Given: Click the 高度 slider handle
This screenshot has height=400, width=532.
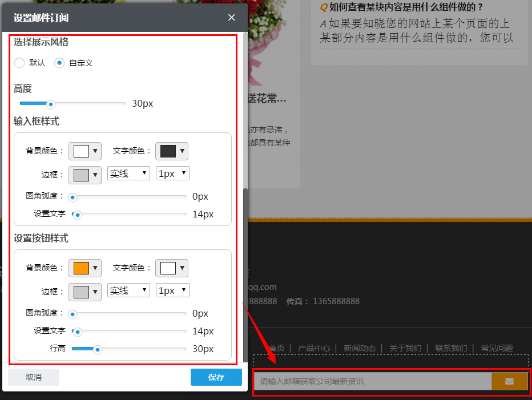Looking at the screenshot, I should click(51, 104).
